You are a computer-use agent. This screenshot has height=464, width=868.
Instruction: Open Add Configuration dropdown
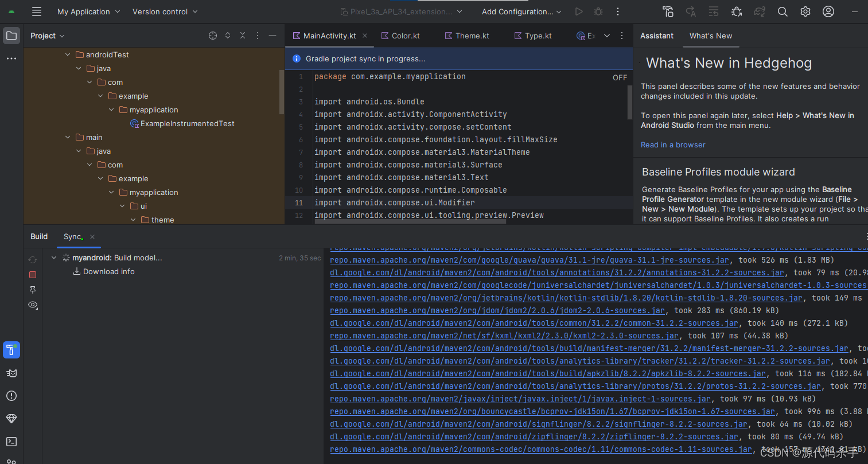pos(522,11)
